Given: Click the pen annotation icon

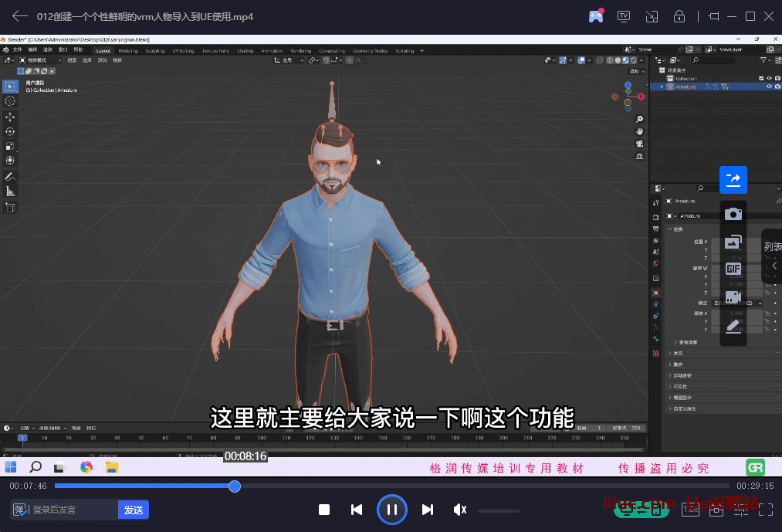Looking at the screenshot, I should click(733, 327).
